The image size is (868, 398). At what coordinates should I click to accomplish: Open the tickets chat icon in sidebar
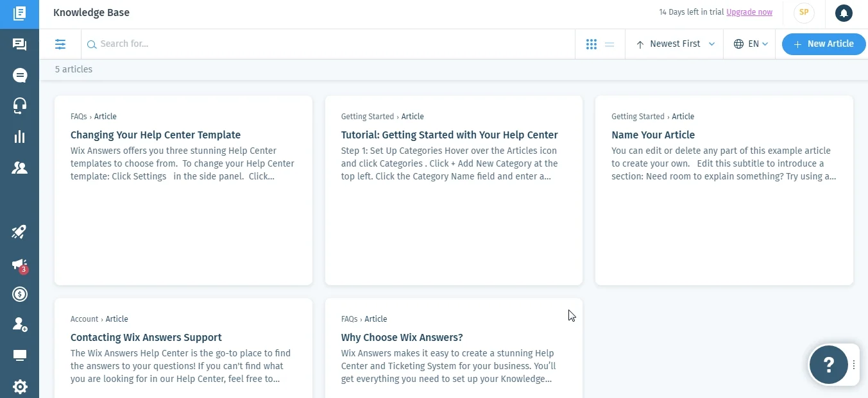tap(19, 44)
